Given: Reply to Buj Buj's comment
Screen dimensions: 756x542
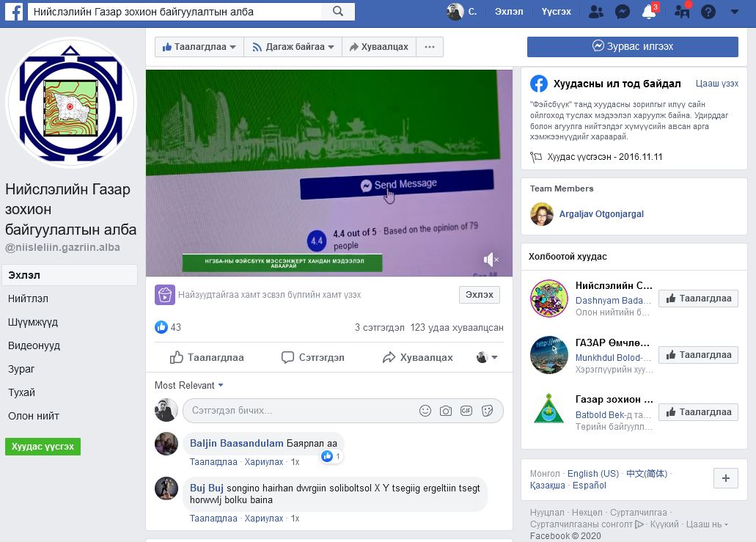Looking at the screenshot, I should pyautogui.click(x=264, y=519).
